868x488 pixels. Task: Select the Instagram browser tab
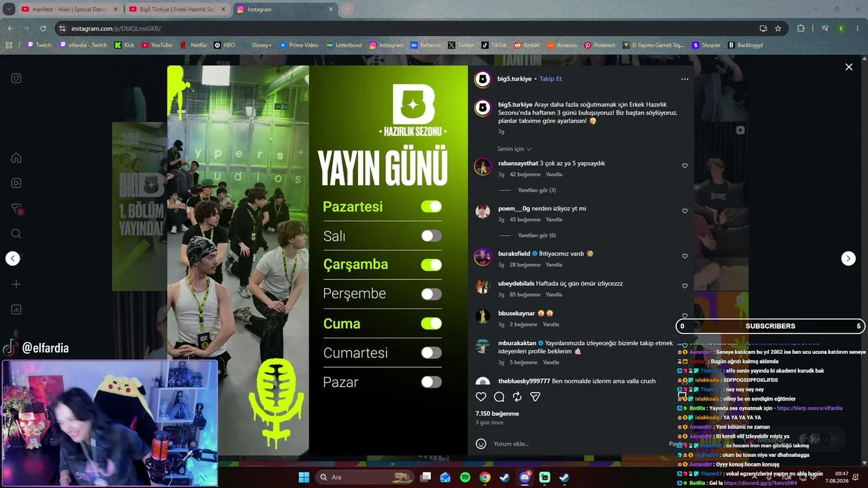click(x=285, y=9)
